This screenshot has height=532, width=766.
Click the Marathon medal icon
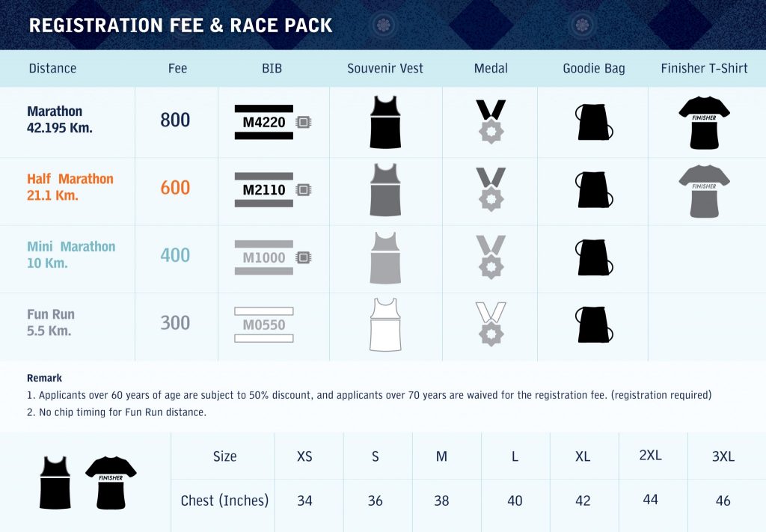point(491,121)
